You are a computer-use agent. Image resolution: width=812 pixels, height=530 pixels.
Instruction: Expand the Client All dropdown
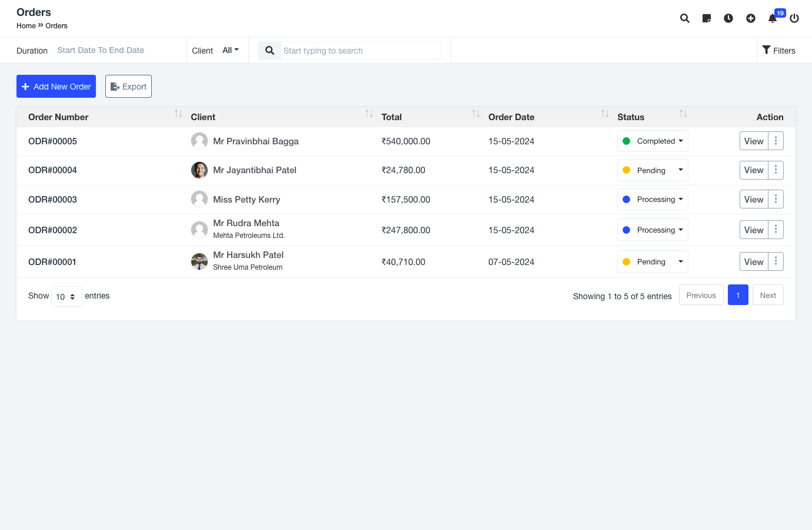[231, 50]
